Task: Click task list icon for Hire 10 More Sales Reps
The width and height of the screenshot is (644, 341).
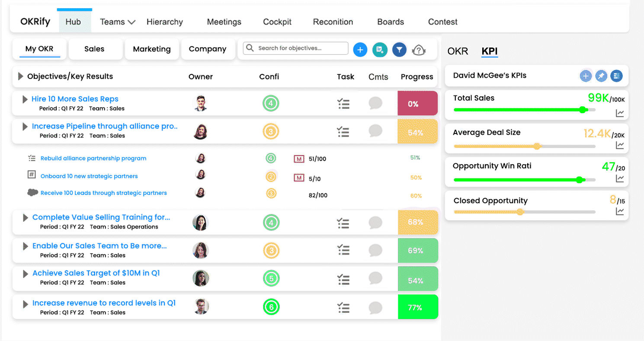Action: coord(343,104)
